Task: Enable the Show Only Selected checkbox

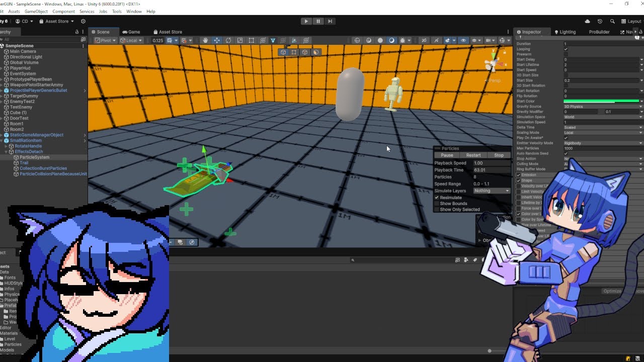Action: [437, 210]
